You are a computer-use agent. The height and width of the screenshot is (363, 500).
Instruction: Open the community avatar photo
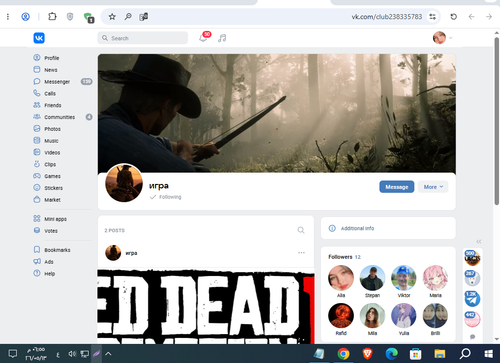tap(124, 183)
